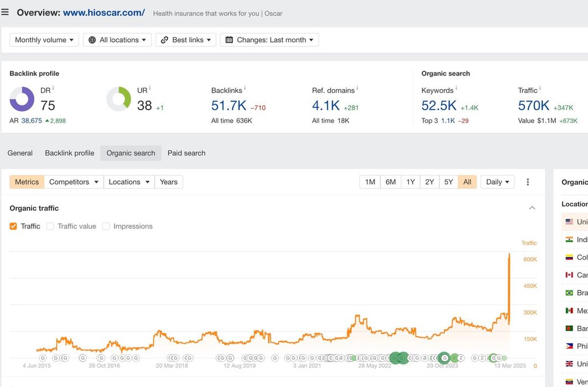Click the +281 ref. domains change value
Viewport: 588px width, 387px height.
click(351, 108)
